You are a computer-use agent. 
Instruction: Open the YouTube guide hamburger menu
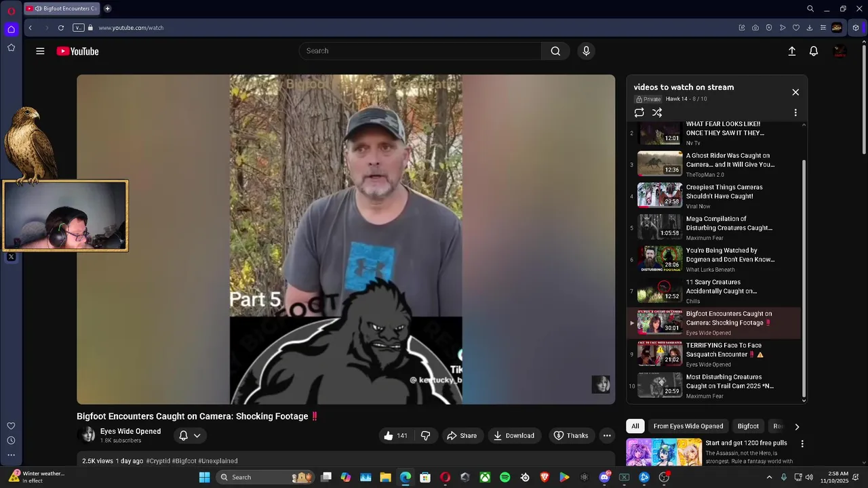[40, 51]
